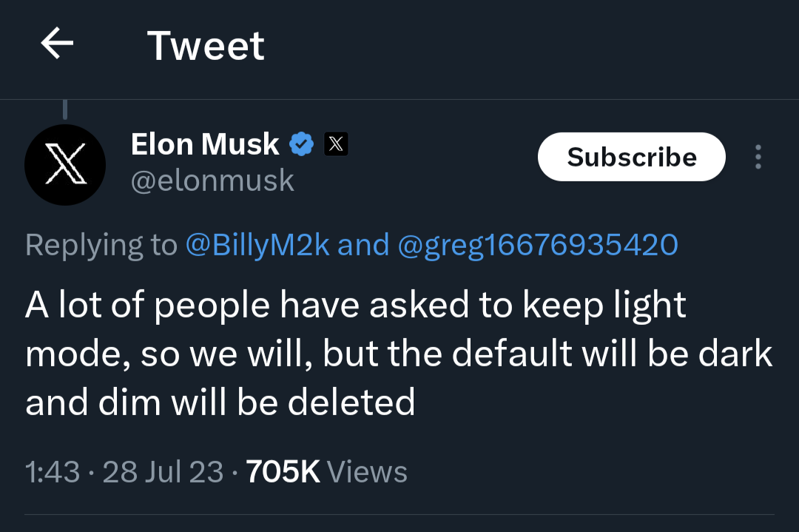The width and height of the screenshot is (799, 532).
Task: Tap the 1:43 timestamp
Action: click(53, 472)
